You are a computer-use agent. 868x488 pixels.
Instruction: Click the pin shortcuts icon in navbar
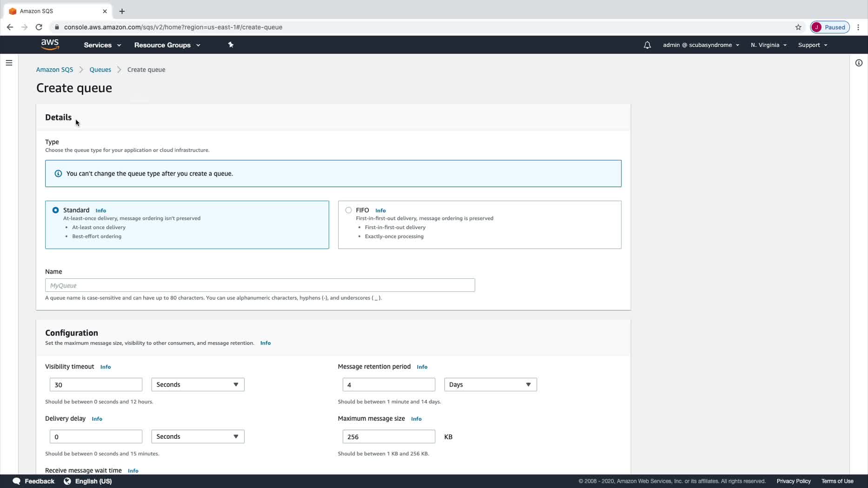231,45
